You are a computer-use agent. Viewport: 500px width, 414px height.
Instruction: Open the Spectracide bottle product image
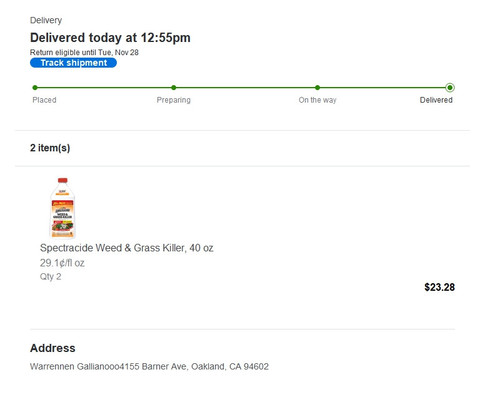coord(63,208)
